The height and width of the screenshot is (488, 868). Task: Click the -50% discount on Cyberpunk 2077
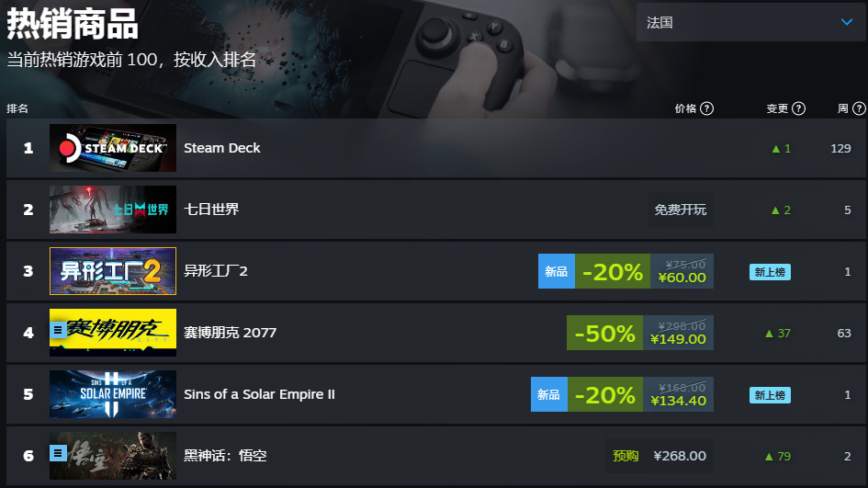pos(605,333)
